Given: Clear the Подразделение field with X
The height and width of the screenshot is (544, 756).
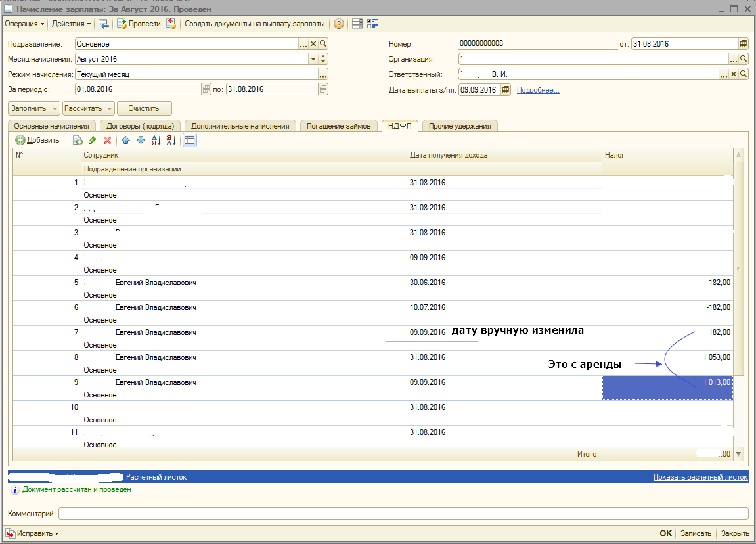Looking at the screenshot, I should point(313,44).
